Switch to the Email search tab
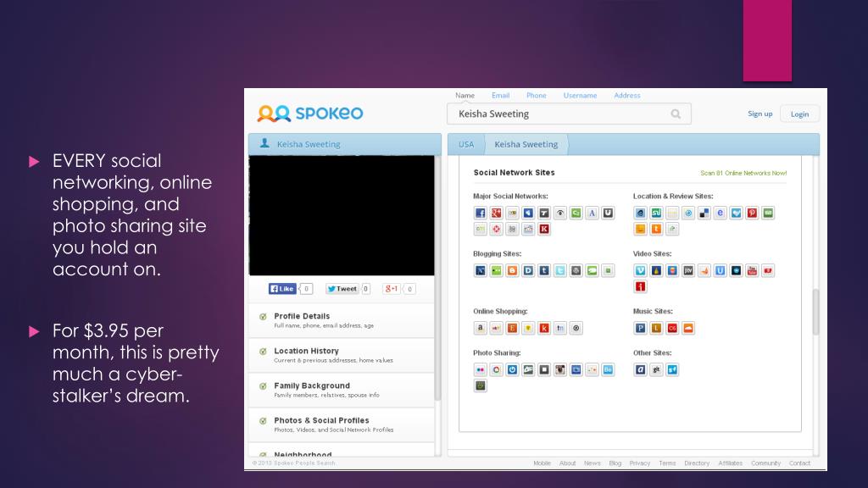This screenshot has height=488, width=868. pyautogui.click(x=500, y=95)
